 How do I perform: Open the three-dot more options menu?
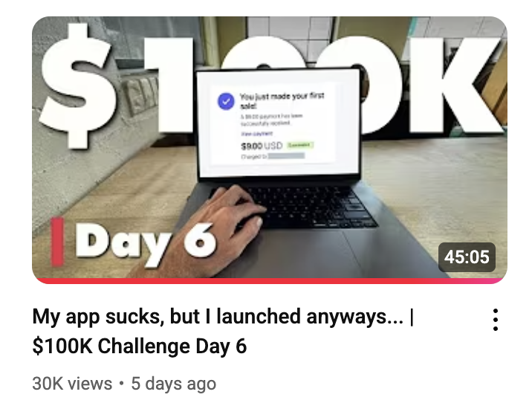[496, 320]
